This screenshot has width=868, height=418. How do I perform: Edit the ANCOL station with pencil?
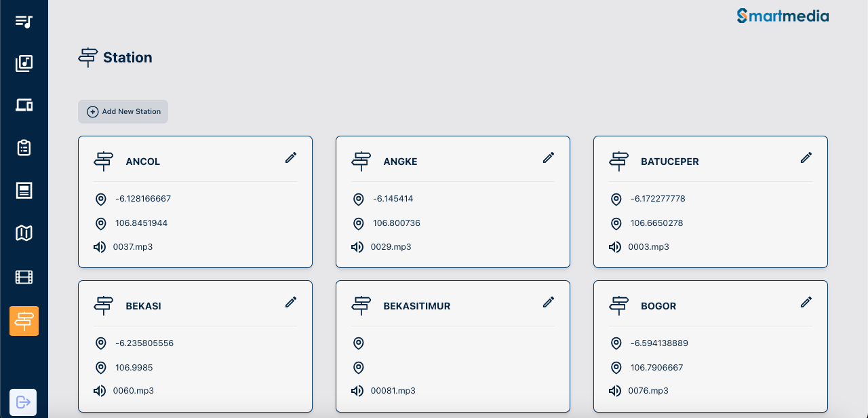point(291,157)
